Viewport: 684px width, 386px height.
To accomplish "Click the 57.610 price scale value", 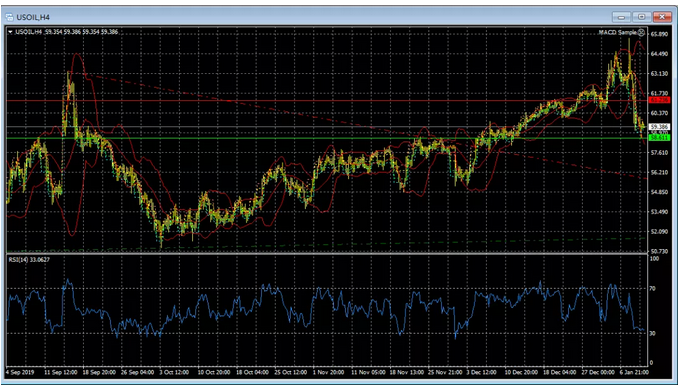I will coord(660,153).
